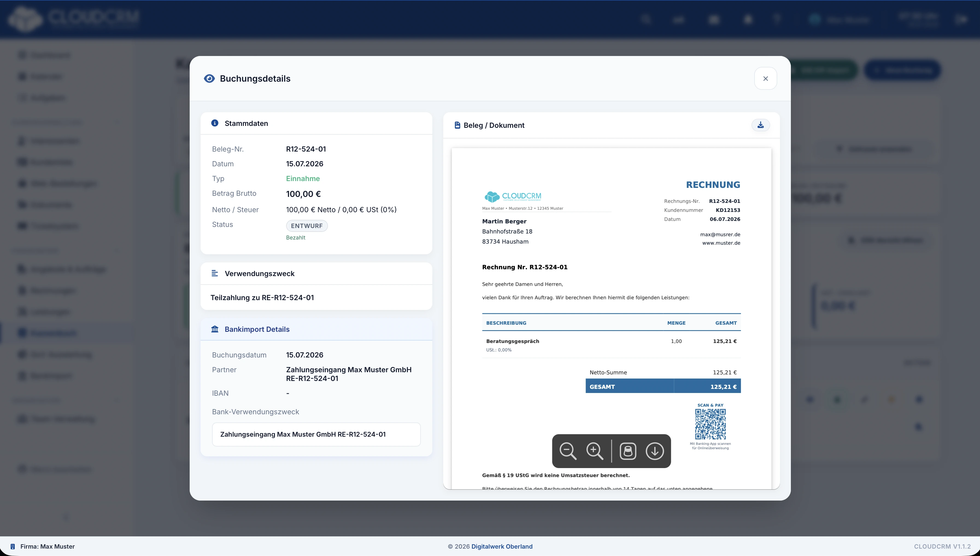This screenshot has height=556, width=980.
Task: Click the Scan & Pay QR code
Action: (710, 424)
